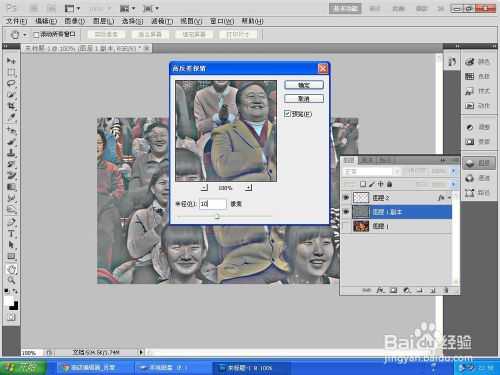The image size is (500, 375).
Task: Delete layer trash icon
Action: coord(446,291)
